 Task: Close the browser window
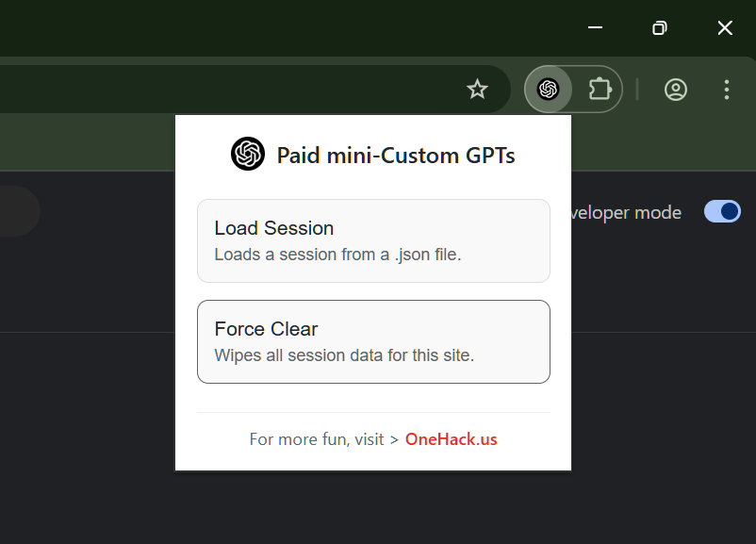[x=725, y=27]
